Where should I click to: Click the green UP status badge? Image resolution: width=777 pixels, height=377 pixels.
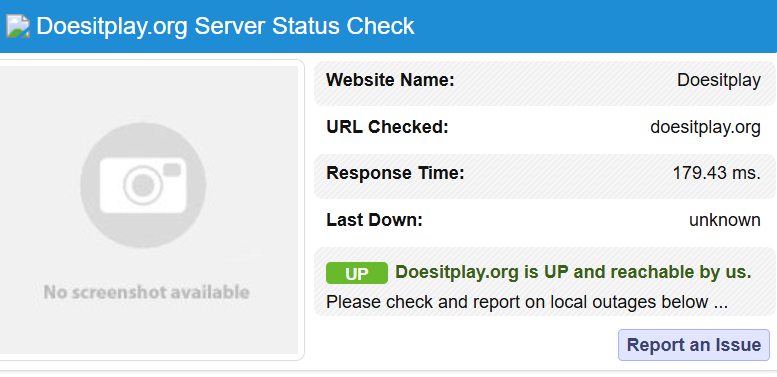(357, 273)
